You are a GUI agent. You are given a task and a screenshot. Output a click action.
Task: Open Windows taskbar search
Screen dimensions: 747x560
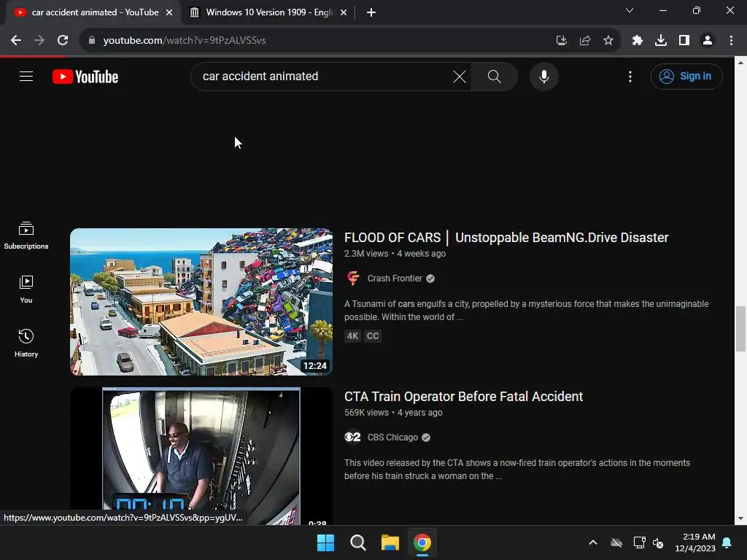coord(357,542)
